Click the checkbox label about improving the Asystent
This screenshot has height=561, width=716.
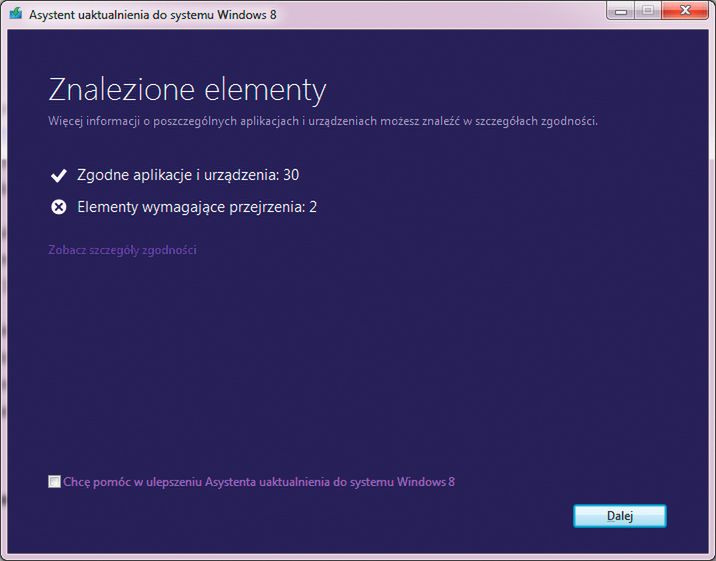259,482
